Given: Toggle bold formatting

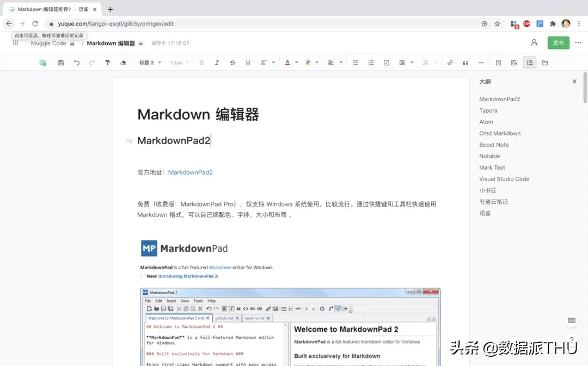Looking at the screenshot, I should tap(201, 63).
